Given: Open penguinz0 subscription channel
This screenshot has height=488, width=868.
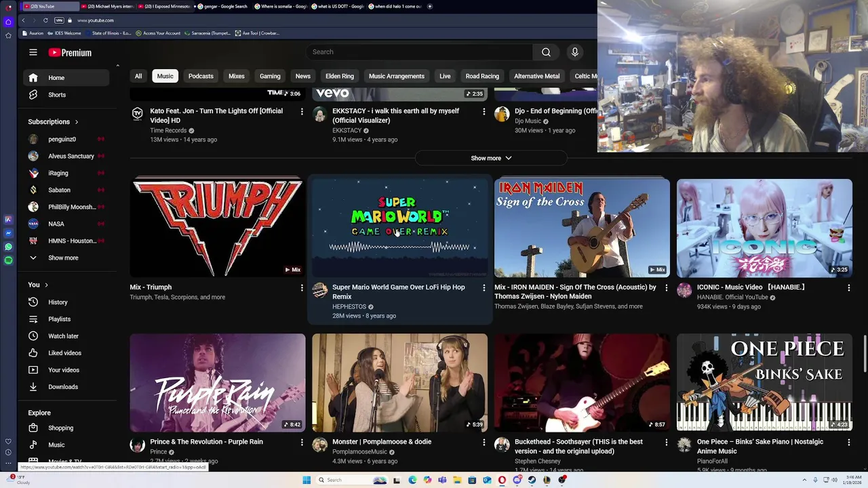Looking at the screenshot, I should pos(66,139).
